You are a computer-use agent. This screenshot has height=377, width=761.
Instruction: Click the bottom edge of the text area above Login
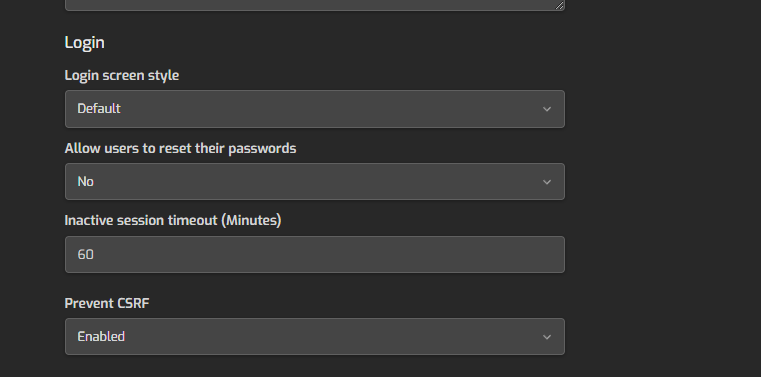314,9
